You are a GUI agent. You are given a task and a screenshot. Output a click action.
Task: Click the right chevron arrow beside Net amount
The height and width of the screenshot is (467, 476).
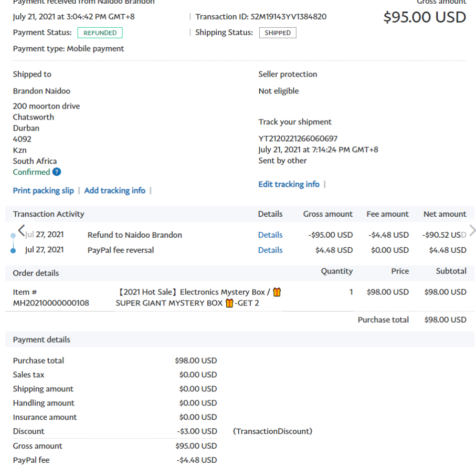(472, 230)
